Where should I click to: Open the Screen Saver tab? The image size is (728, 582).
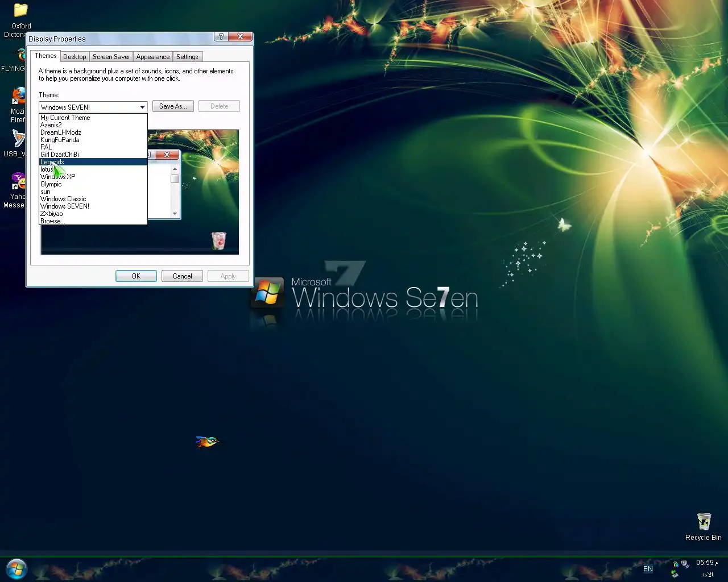(111, 57)
